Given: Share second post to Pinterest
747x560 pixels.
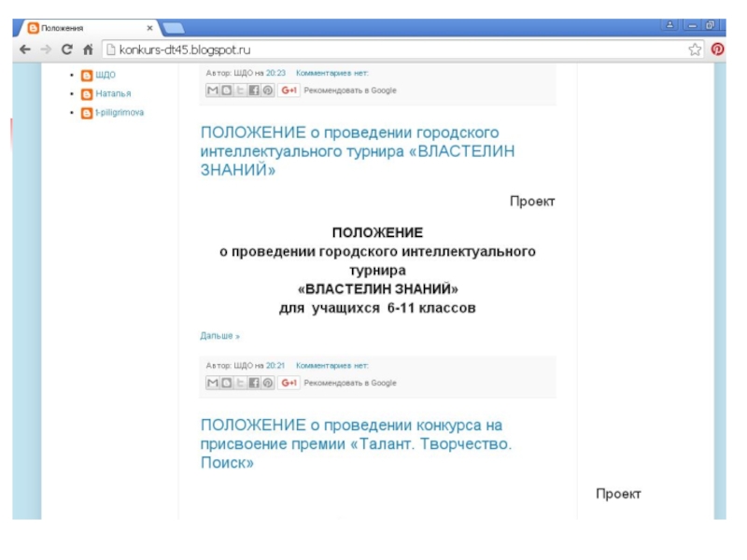Looking at the screenshot, I should 268,383.
